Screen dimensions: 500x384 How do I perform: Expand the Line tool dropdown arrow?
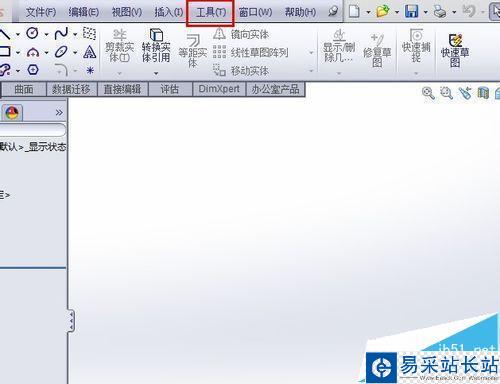pos(18,34)
